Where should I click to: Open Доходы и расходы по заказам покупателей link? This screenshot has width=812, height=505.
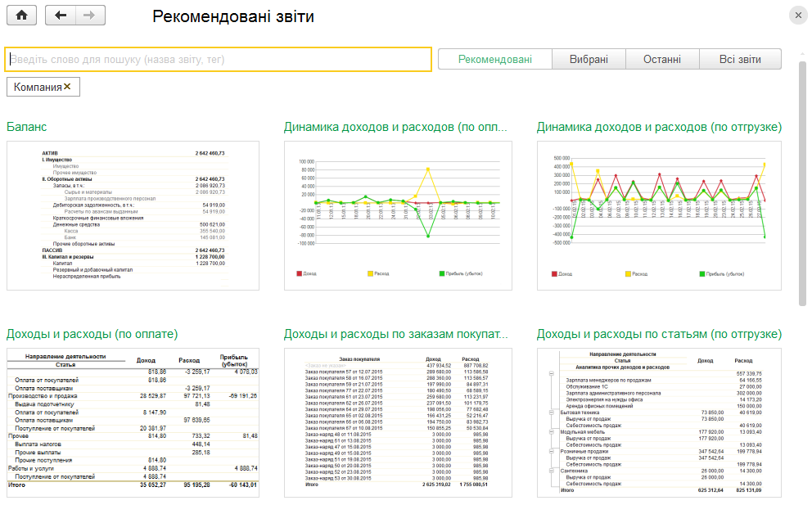pyautogui.click(x=395, y=334)
